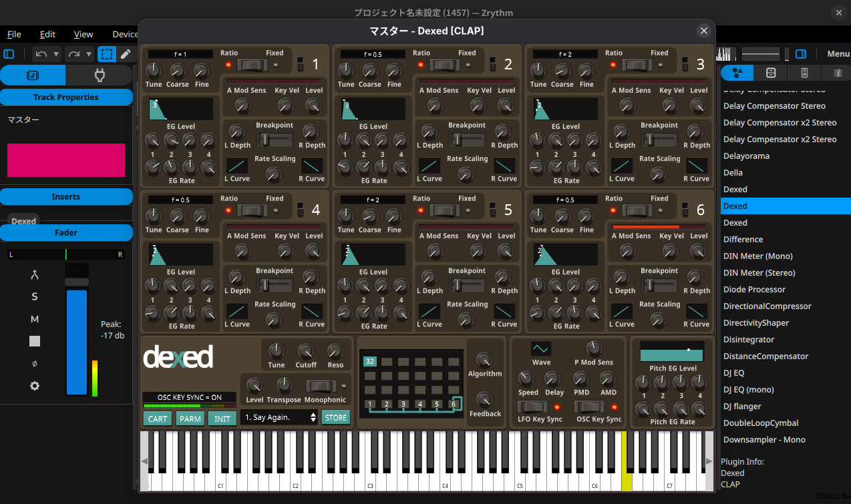
Task: Click the light square button below Mute
Action: point(35,341)
